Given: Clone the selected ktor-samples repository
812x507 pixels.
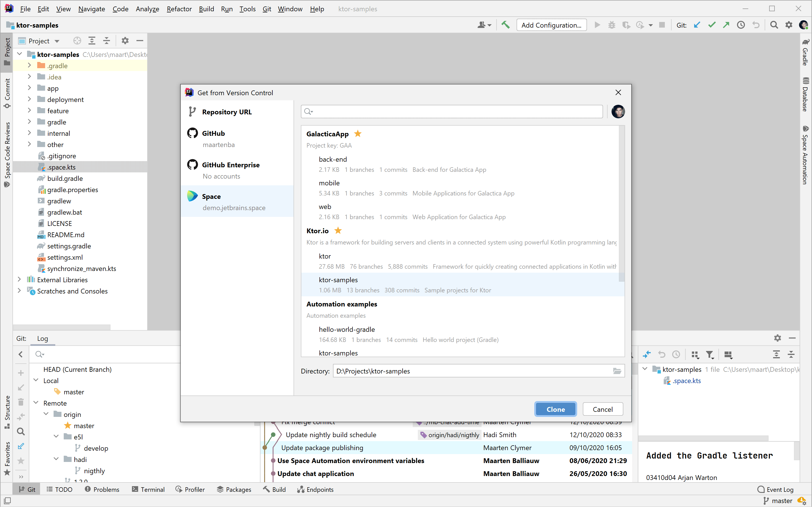Looking at the screenshot, I should pyautogui.click(x=555, y=409).
